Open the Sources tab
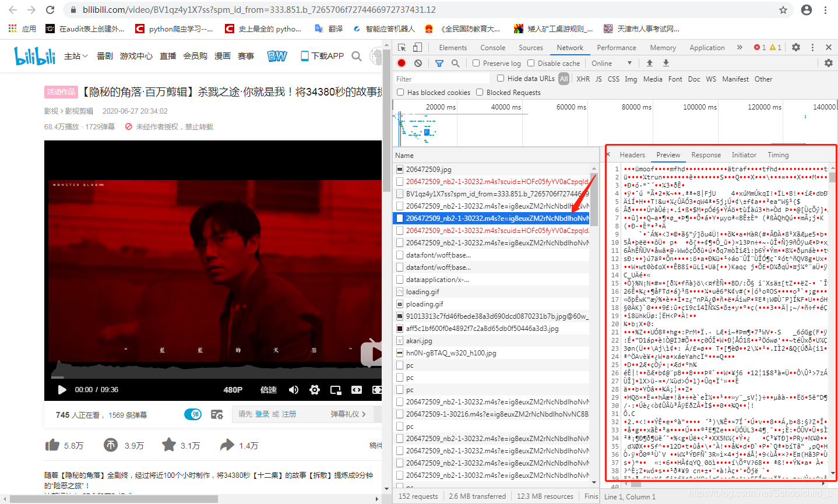The width and height of the screenshot is (838, 504). pos(530,48)
